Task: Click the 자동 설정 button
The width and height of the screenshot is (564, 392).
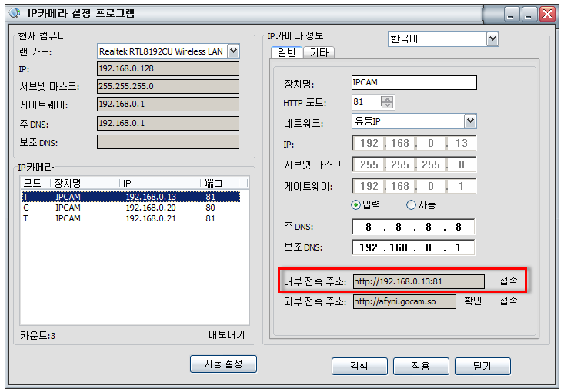Action: point(223,364)
